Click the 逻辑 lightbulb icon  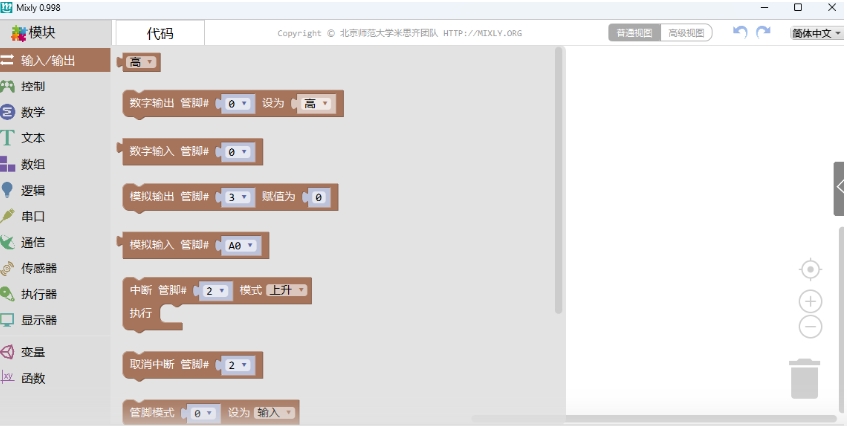[7, 190]
